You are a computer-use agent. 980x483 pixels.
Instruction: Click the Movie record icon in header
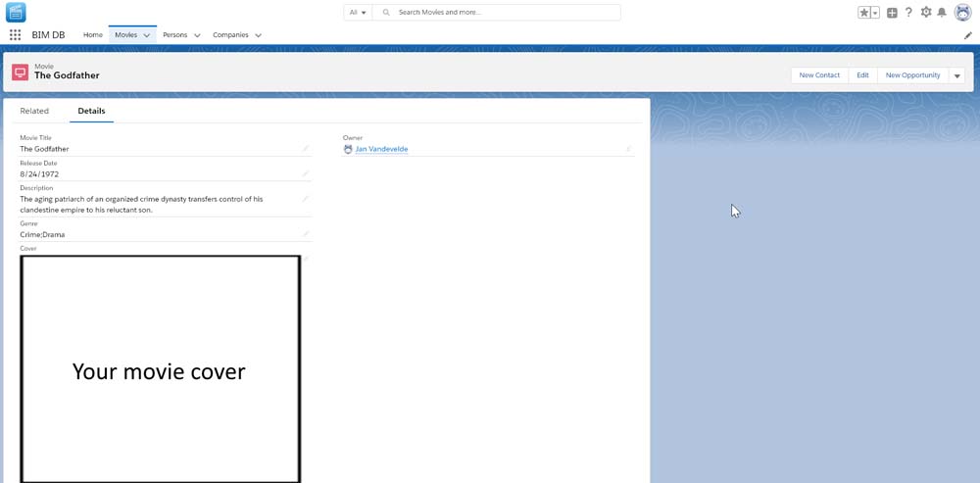[20, 72]
